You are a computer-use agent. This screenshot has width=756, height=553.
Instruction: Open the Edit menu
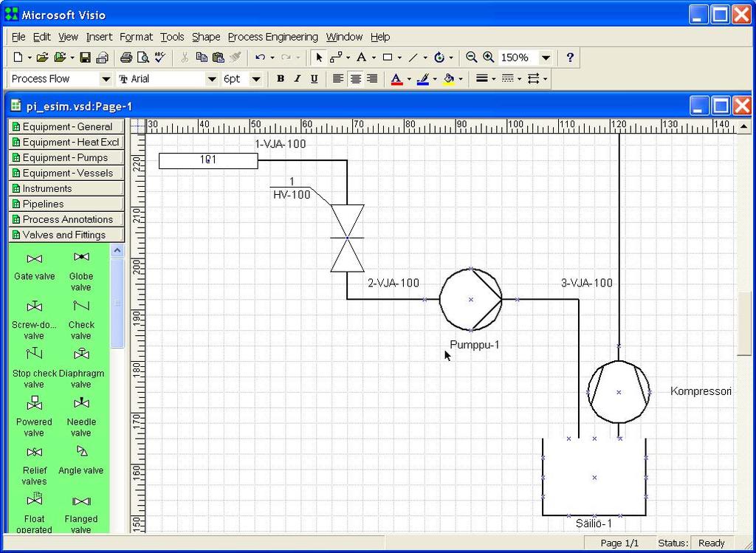click(42, 37)
